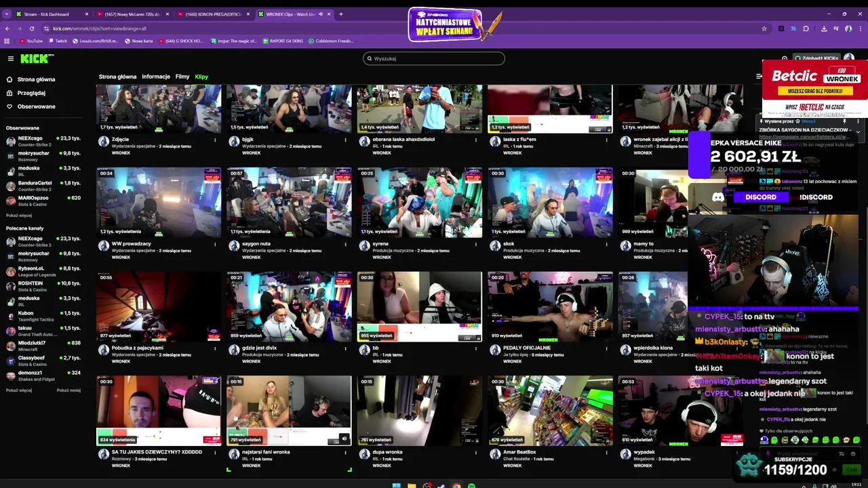Mute audio on WRONEK Clips tab
Screen dimensions: 868x488
(x=320, y=14)
